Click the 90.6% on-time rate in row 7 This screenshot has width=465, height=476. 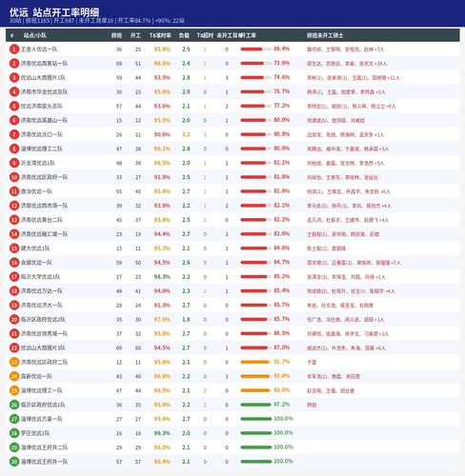(x=162, y=134)
